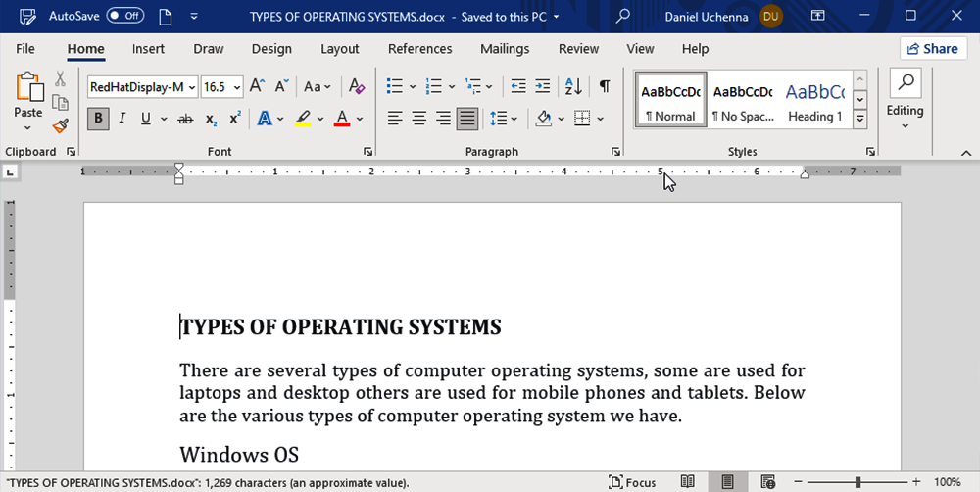Open the File tab
This screenshot has height=492, width=980.
coord(25,49)
